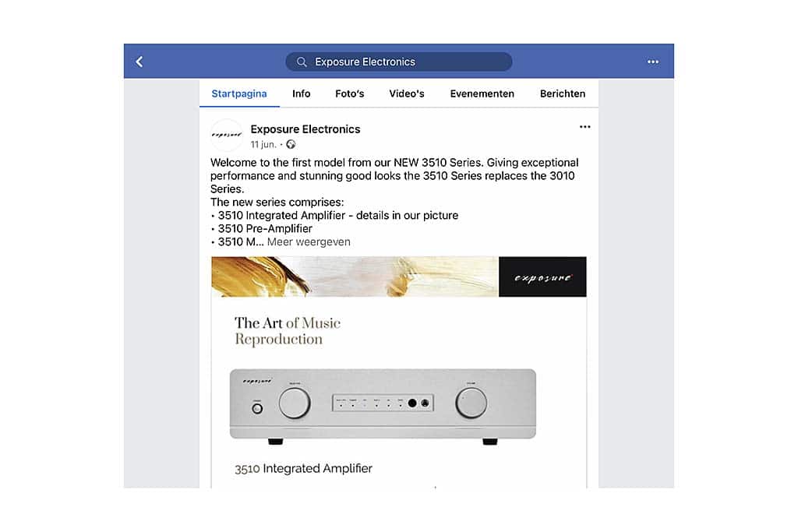The width and height of the screenshot is (798, 532).
Task: Go back with the left chevron arrow
Action: coord(139,62)
